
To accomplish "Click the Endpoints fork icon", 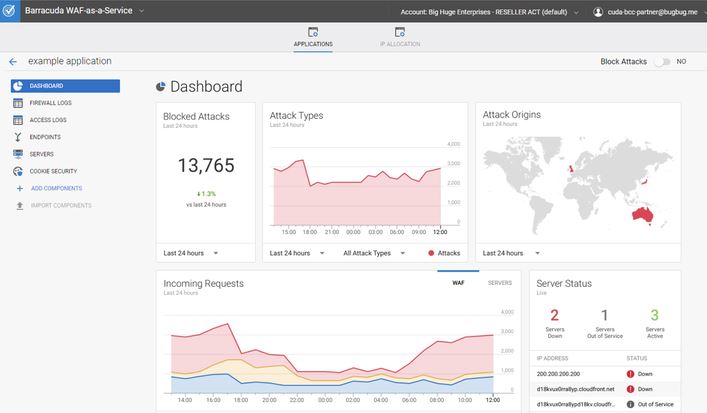I will pyautogui.click(x=18, y=137).
